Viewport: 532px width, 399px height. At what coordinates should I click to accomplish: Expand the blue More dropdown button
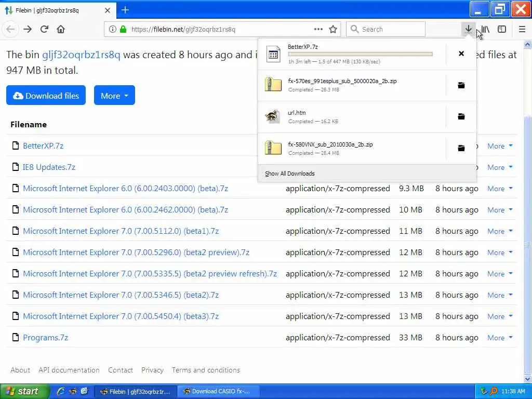(x=114, y=96)
